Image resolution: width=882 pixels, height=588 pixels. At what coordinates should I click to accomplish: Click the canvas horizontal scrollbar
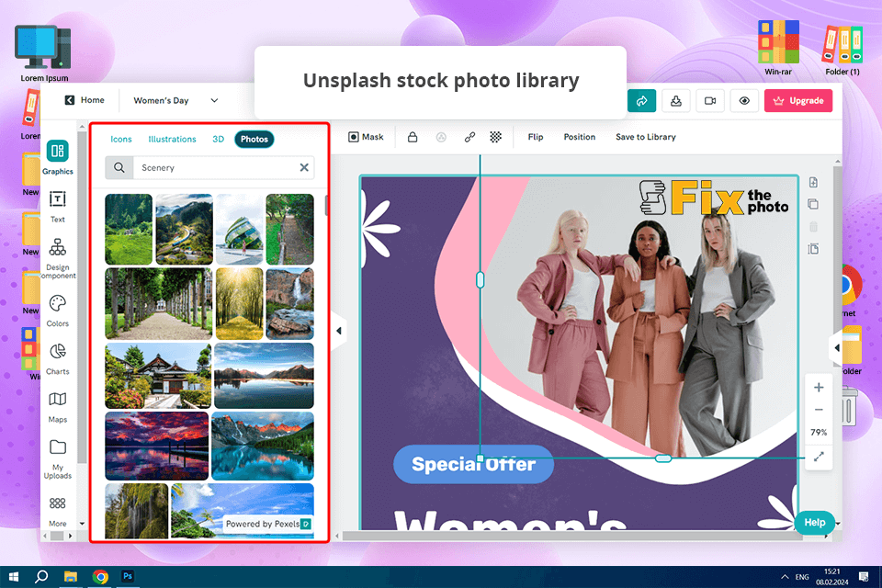pyautogui.click(x=572, y=536)
